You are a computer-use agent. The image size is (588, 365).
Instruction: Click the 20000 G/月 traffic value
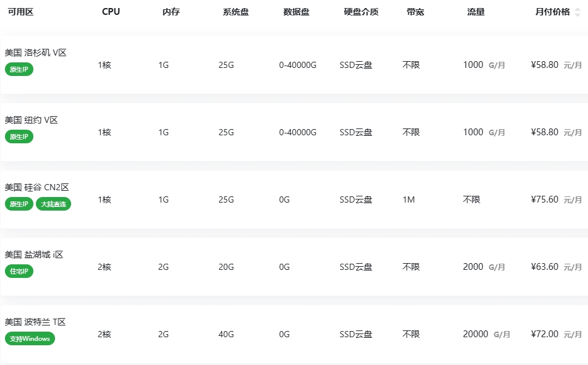pyautogui.click(x=487, y=334)
